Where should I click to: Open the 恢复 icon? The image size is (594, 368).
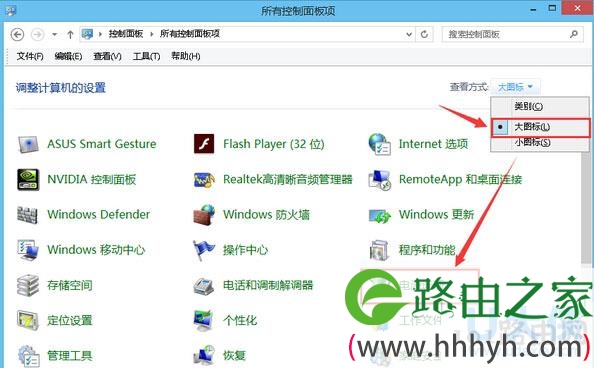[204, 356]
